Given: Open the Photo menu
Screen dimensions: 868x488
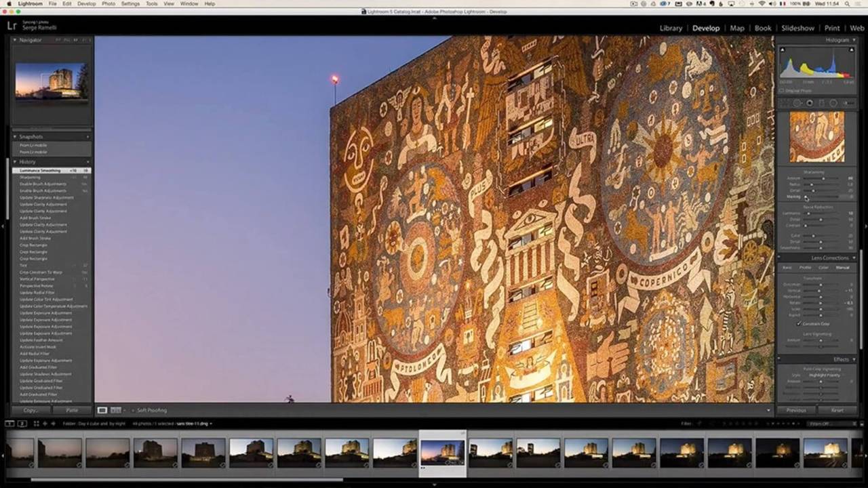Looking at the screenshot, I should tap(108, 4).
